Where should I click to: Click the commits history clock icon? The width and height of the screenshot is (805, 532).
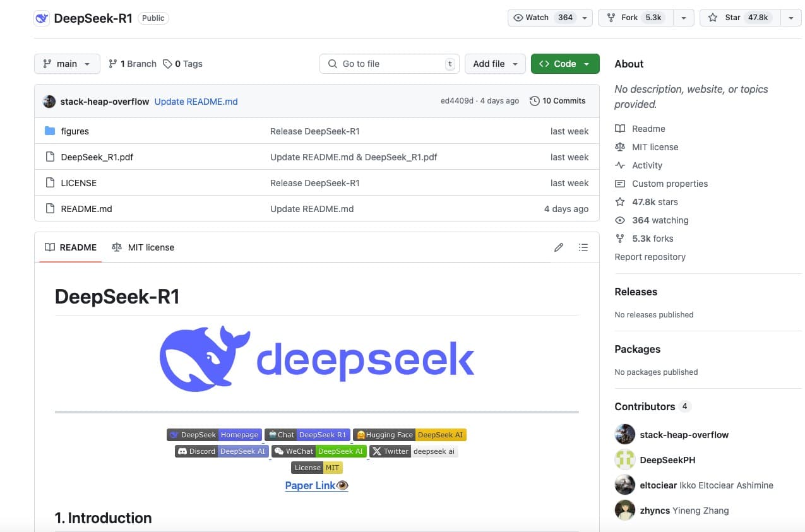[x=535, y=101]
